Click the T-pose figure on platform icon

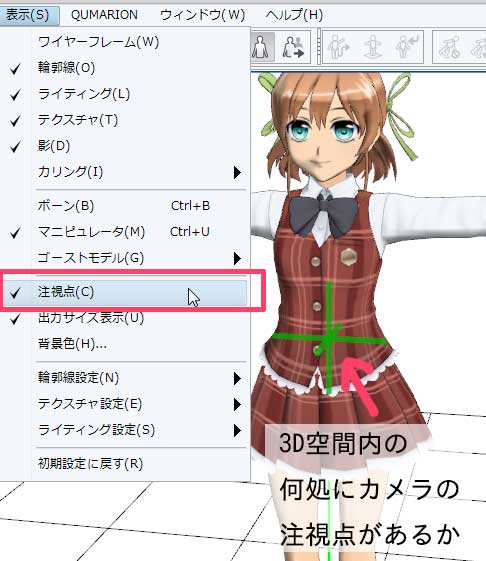point(373,47)
